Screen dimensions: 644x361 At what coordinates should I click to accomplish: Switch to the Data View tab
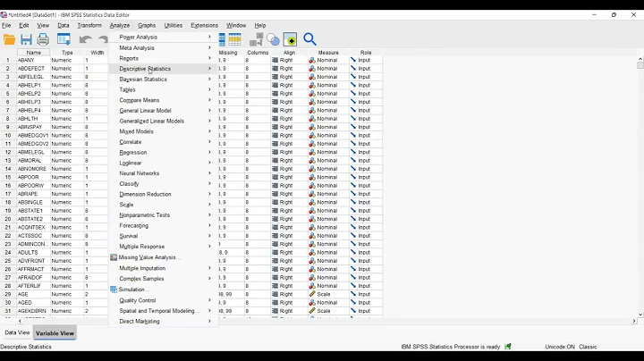(17, 332)
